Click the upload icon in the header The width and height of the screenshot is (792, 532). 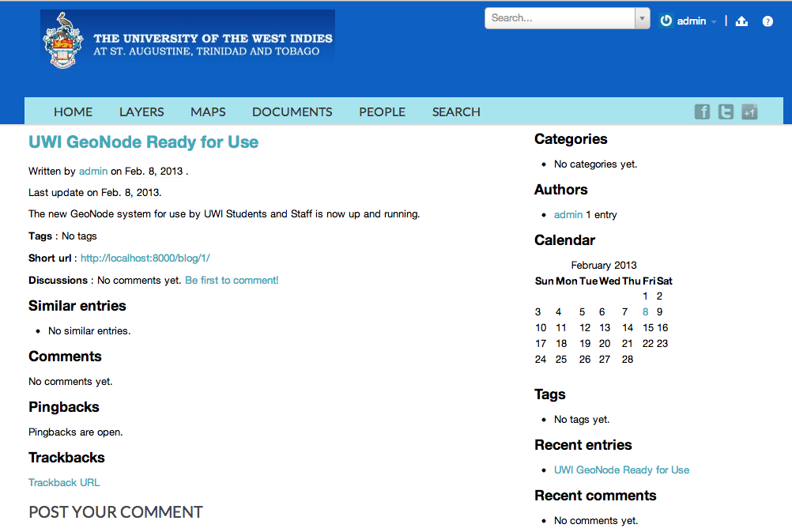(741, 21)
